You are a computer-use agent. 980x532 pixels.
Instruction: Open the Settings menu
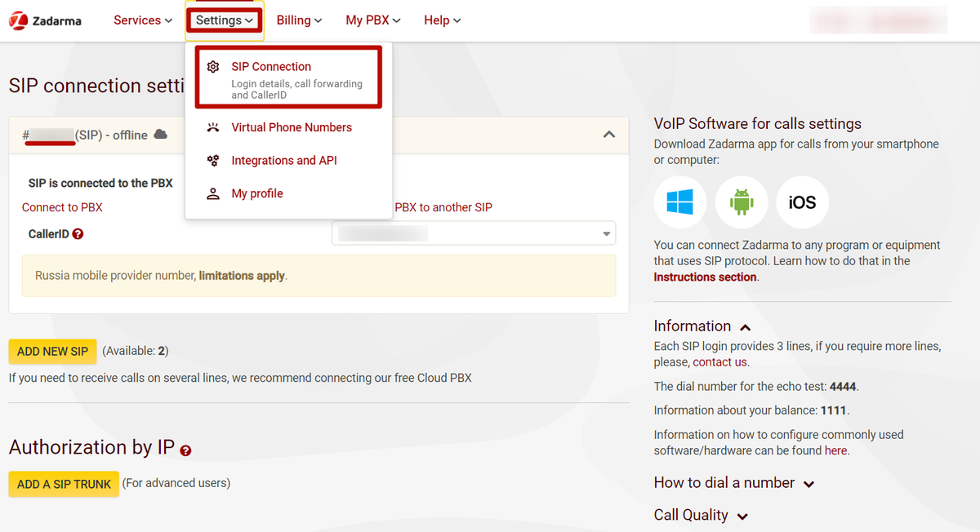[225, 20]
